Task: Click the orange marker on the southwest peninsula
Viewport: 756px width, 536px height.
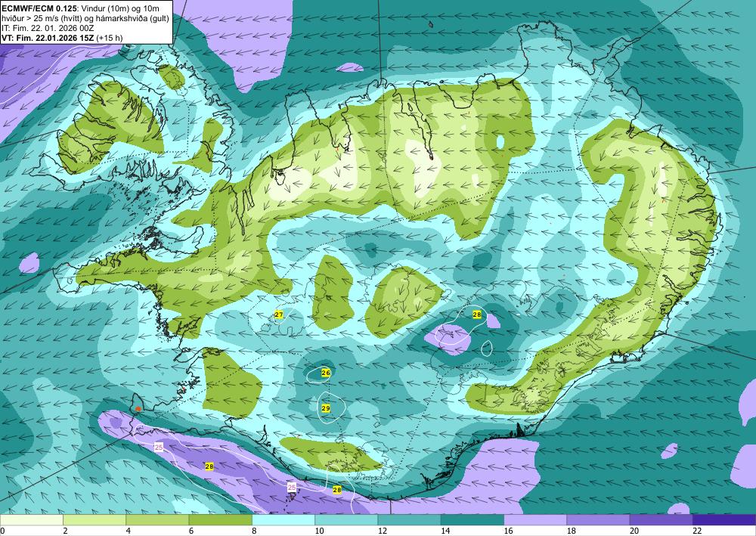Action: point(138,409)
